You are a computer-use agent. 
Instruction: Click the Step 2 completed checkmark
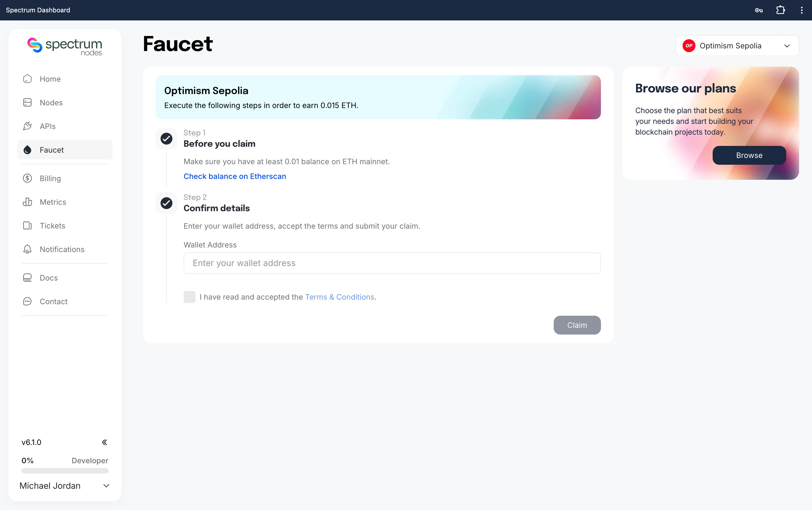coord(166,203)
